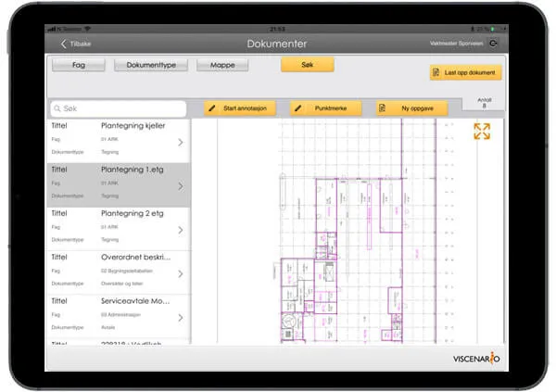
Task: Tap the pencil icon on Start annotasjon
Action: click(x=211, y=108)
